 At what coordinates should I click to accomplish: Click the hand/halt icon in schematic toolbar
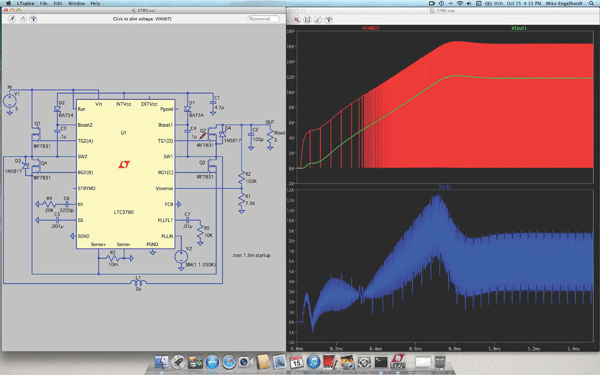pyautogui.click(x=23, y=19)
